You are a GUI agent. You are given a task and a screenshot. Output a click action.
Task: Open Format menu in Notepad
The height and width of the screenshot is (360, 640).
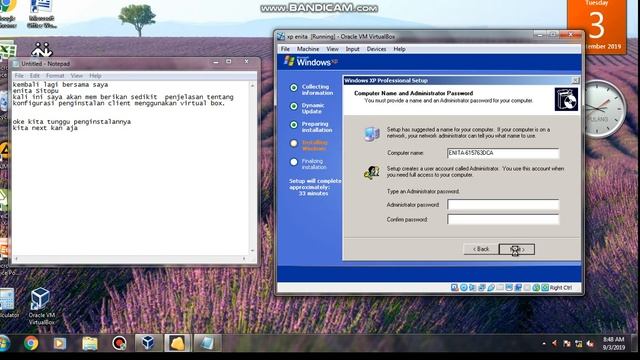click(x=55, y=76)
